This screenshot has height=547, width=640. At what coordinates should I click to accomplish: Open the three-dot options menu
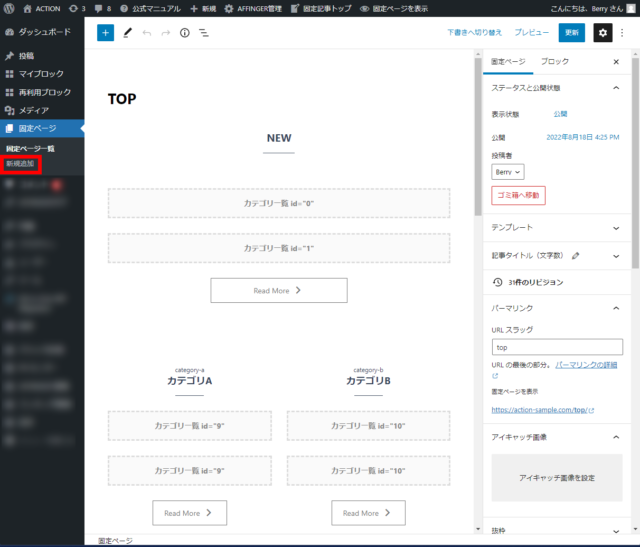[623, 33]
